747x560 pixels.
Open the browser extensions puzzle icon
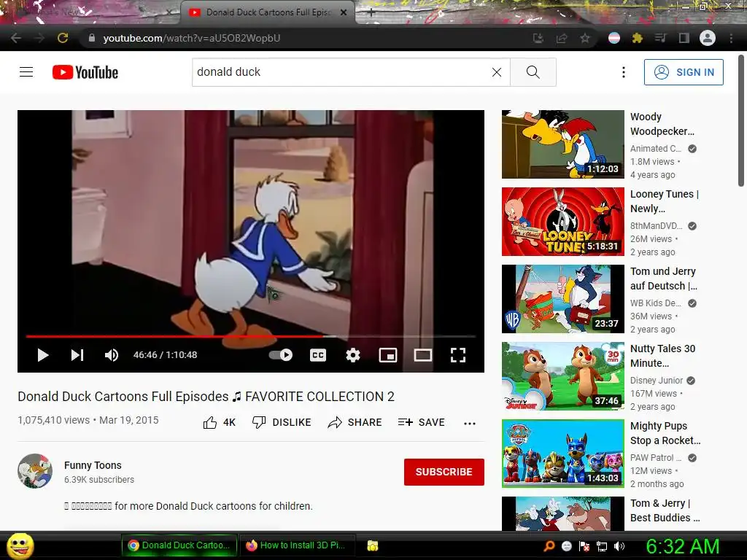pyautogui.click(x=638, y=38)
